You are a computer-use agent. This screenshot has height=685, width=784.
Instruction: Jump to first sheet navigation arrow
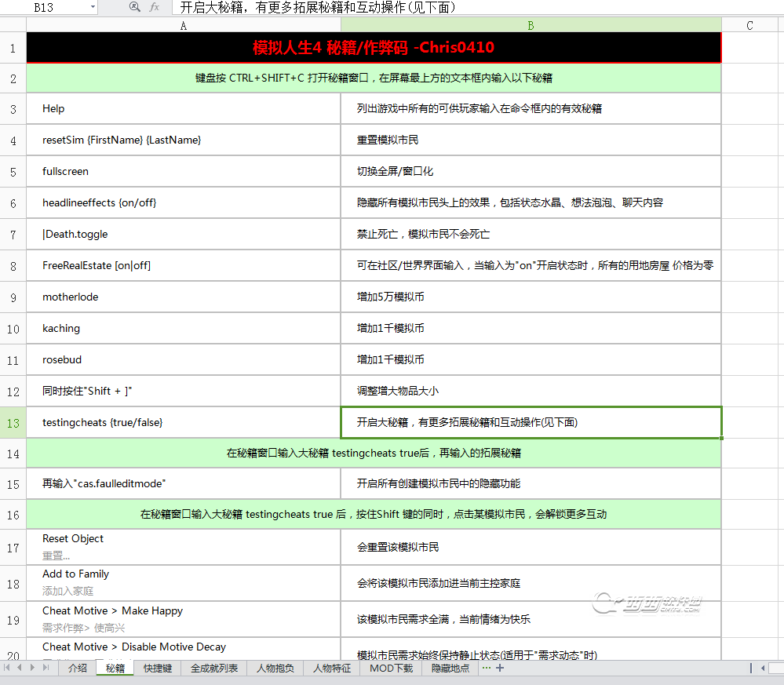(7, 668)
